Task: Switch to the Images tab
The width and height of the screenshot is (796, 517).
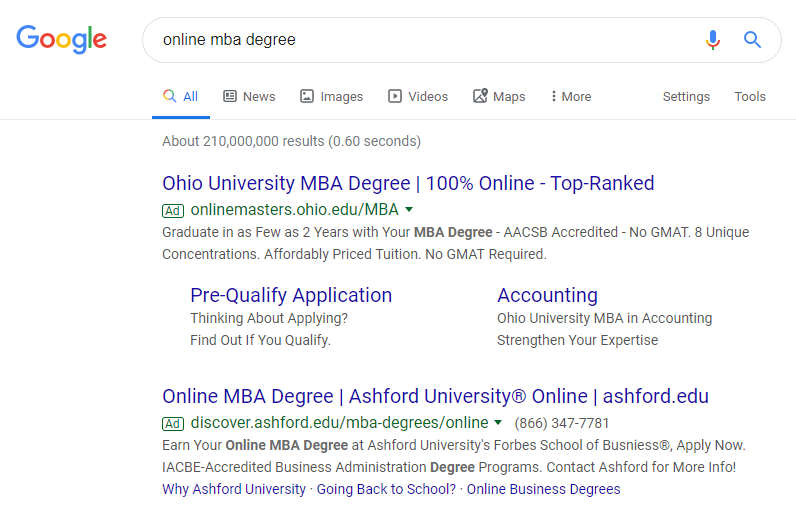Action: [331, 96]
